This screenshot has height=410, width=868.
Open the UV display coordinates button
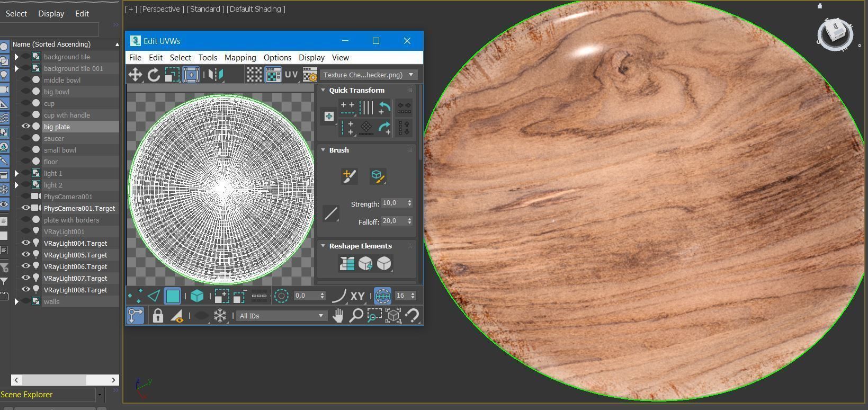coord(291,75)
